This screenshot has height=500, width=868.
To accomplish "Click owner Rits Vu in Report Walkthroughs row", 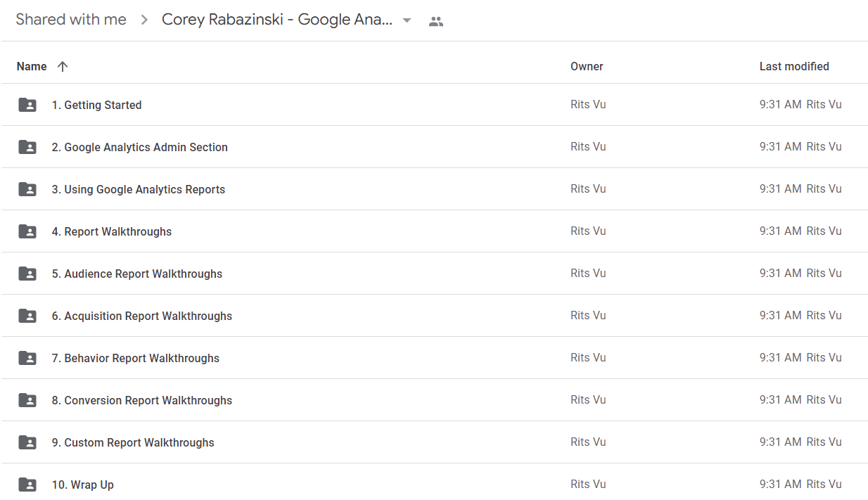I will pyautogui.click(x=588, y=231).
